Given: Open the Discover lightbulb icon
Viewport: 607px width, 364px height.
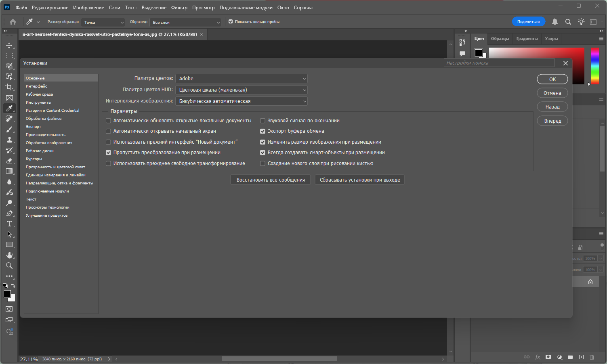Looking at the screenshot, I should 581,22.
